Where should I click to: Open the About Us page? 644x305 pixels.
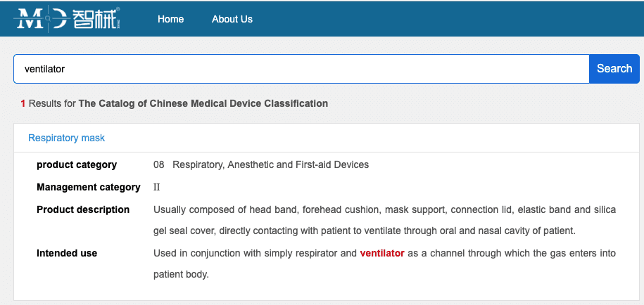coord(232,19)
